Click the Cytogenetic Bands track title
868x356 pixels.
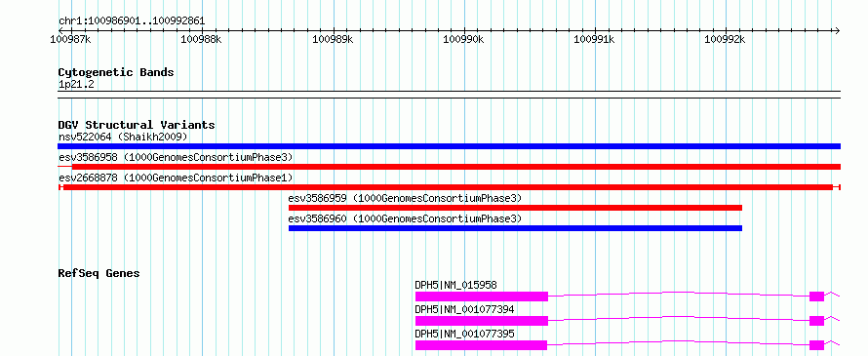pyautogui.click(x=116, y=72)
